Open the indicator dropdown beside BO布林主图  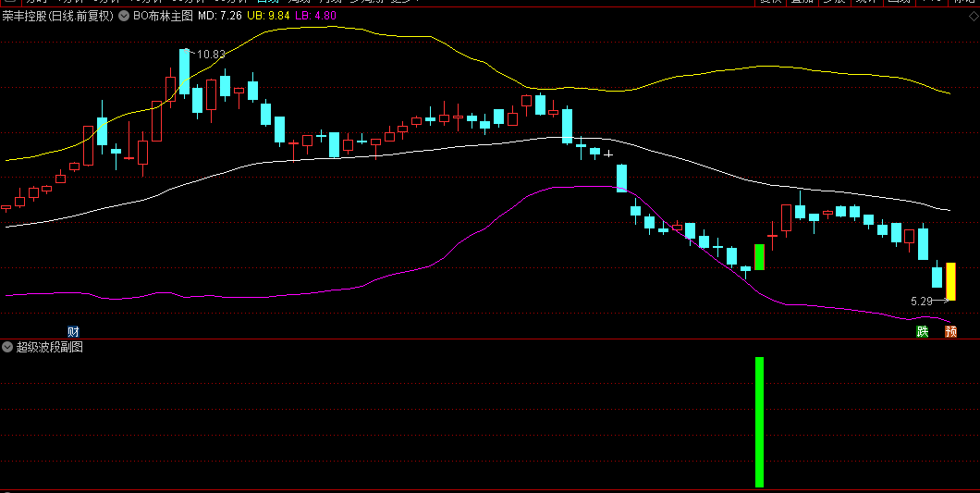point(125,17)
